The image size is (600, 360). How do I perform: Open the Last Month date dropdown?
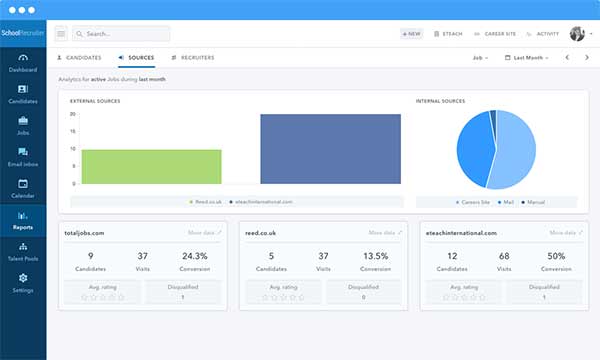(x=527, y=58)
